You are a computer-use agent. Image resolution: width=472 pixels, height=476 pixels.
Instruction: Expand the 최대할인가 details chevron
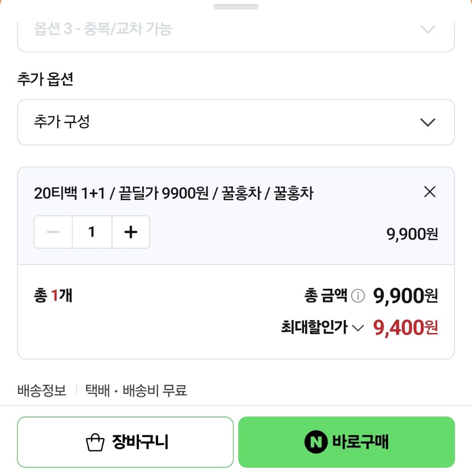pyautogui.click(x=358, y=328)
